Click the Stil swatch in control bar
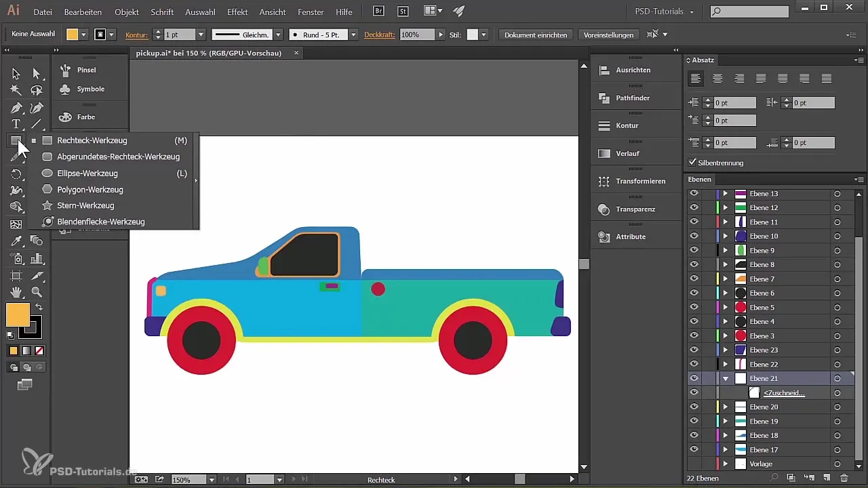The width and height of the screenshot is (868, 488). (x=473, y=35)
